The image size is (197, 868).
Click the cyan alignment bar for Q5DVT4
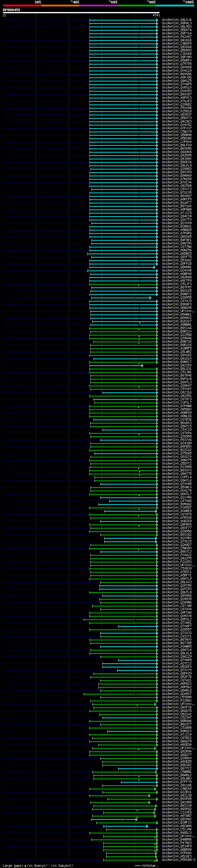tap(123, 30)
